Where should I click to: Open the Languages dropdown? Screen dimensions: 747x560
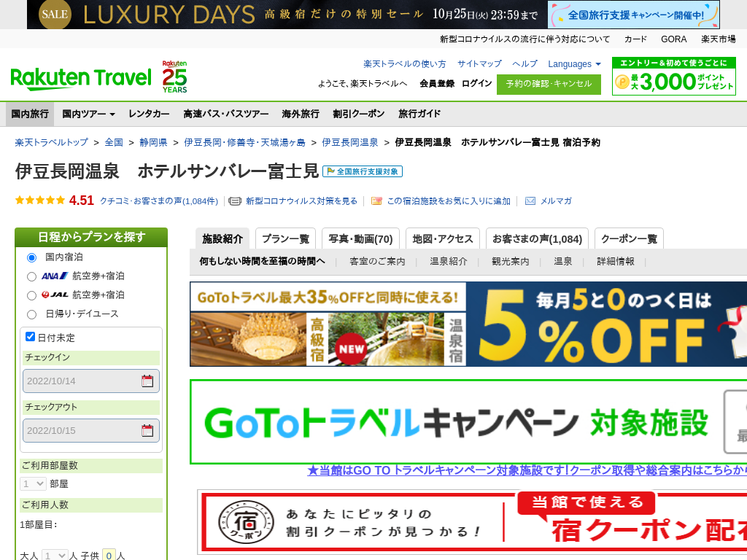[574, 64]
